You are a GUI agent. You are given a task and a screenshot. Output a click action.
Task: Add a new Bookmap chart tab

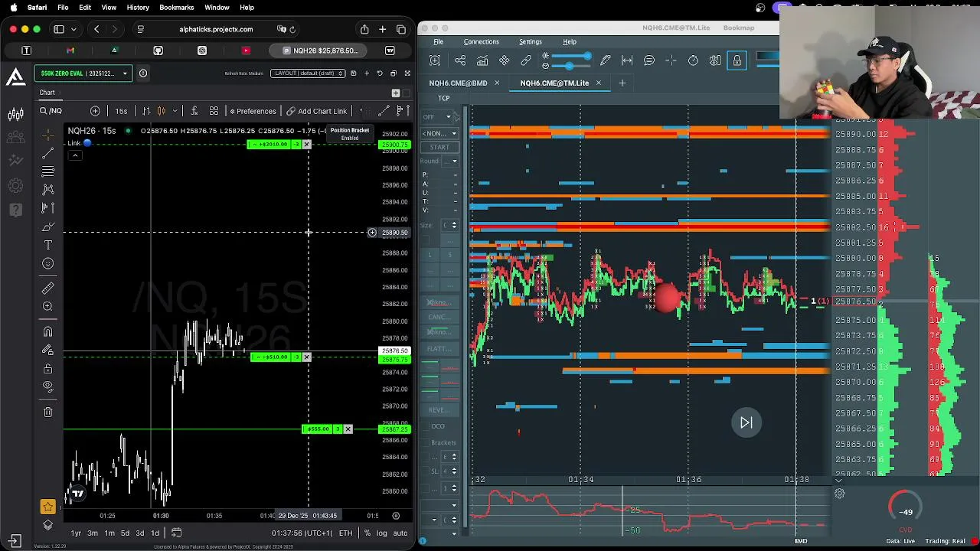[x=622, y=83]
